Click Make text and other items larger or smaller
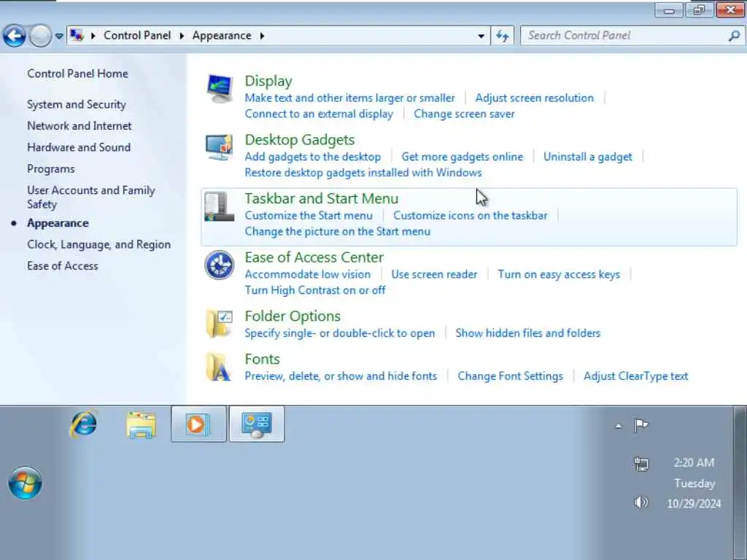 coord(350,98)
